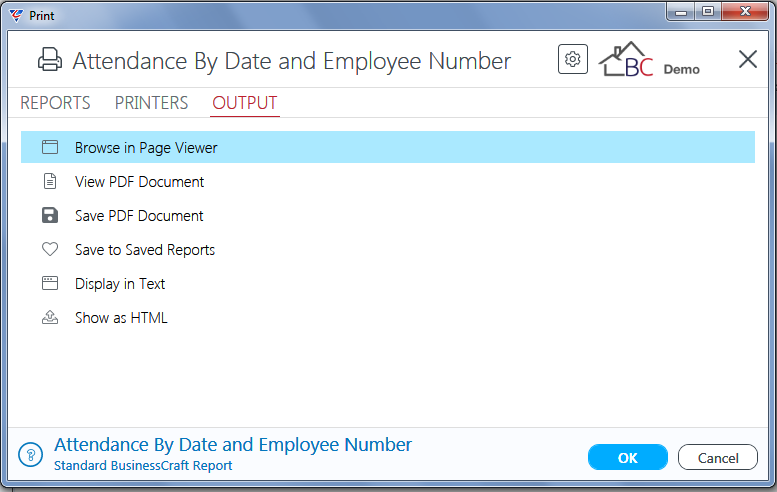This screenshot has width=777, height=492.
Task: Click the Display in Text icon
Action: coord(50,283)
